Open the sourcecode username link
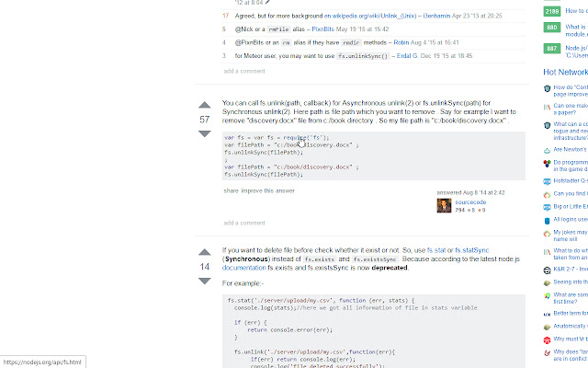 [x=472, y=201]
